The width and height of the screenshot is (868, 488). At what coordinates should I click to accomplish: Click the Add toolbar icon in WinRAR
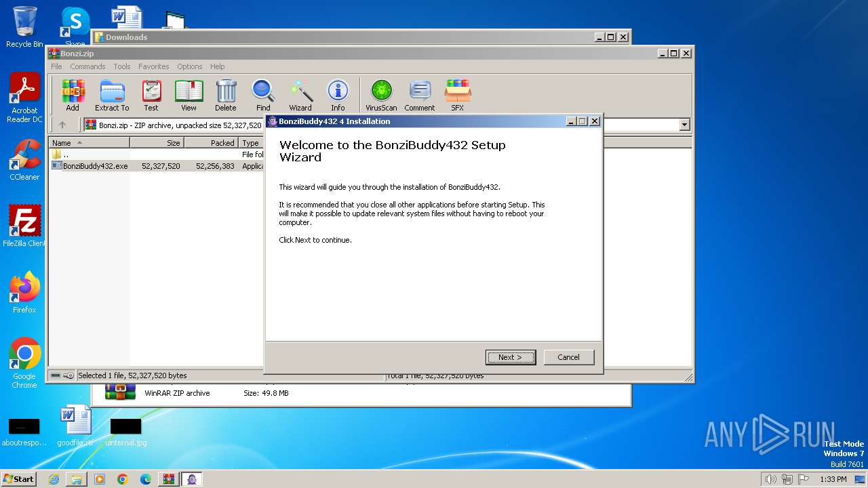pyautogui.click(x=73, y=95)
